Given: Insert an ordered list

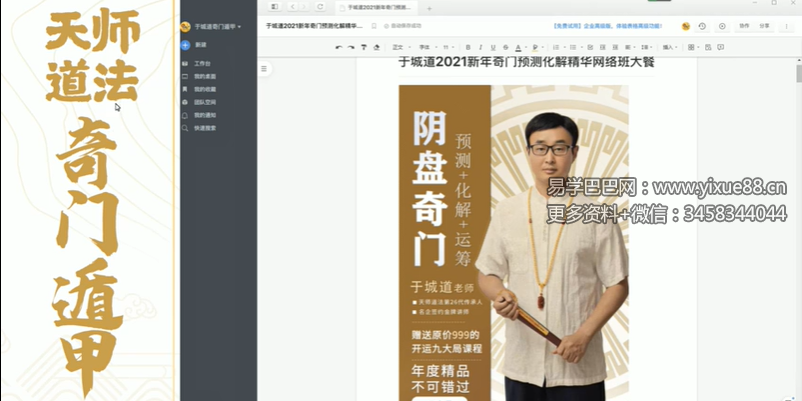Looking at the screenshot, I should [556, 47].
